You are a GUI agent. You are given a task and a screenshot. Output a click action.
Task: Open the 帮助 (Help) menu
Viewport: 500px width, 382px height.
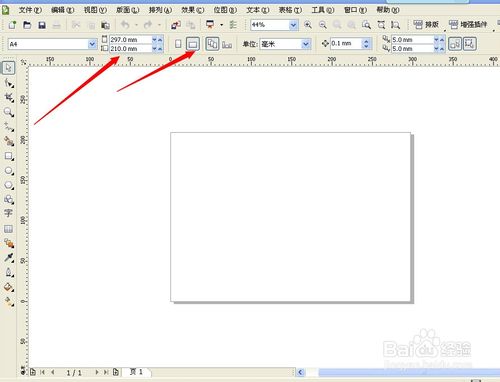388,10
